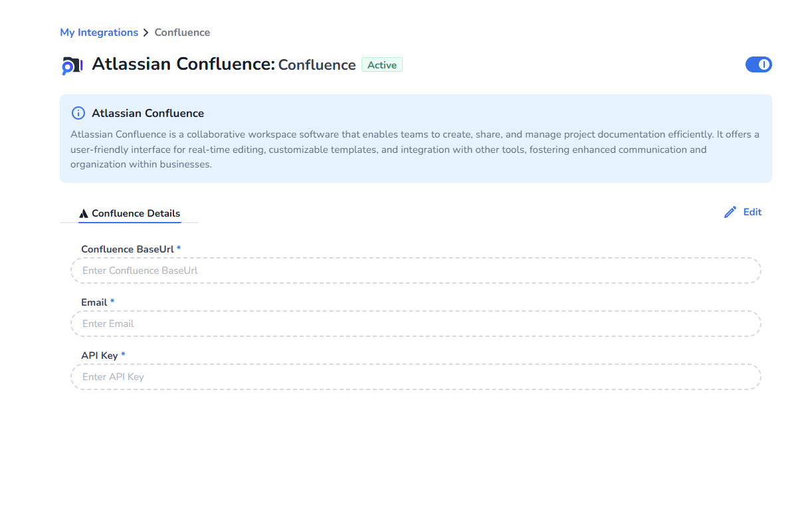Click into the Enter Email field
This screenshot has height=523, width=812.
point(415,324)
